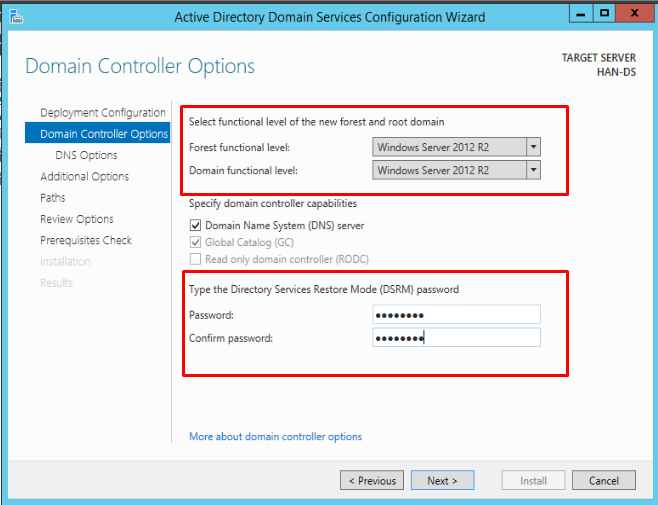
Task: Proceed with the Next button
Action: coord(442,480)
